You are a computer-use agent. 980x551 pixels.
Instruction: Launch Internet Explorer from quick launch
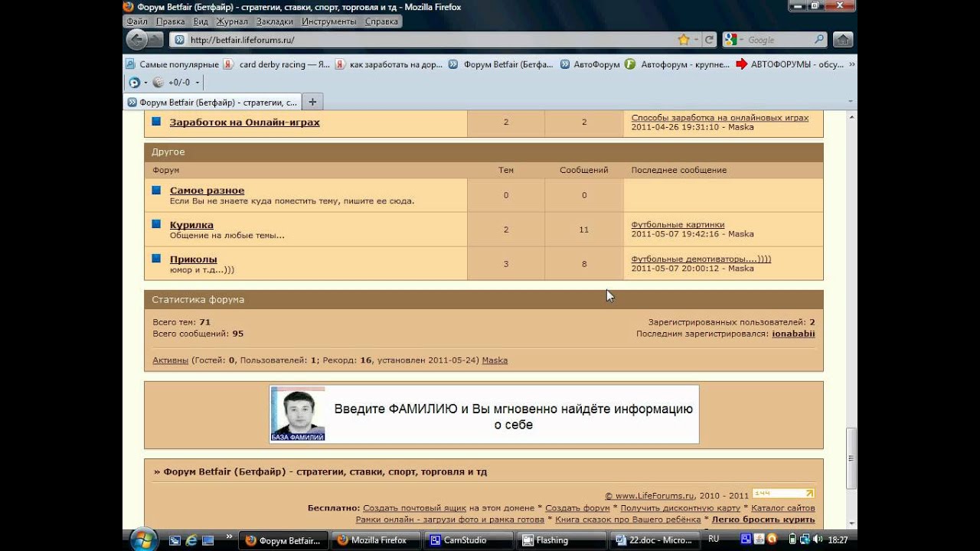click(191, 540)
